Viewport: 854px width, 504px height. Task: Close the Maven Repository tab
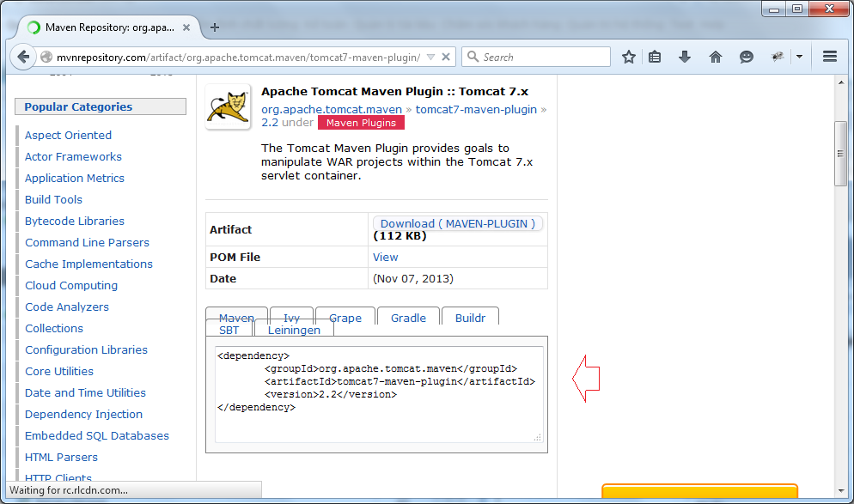[x=186, y=27]
